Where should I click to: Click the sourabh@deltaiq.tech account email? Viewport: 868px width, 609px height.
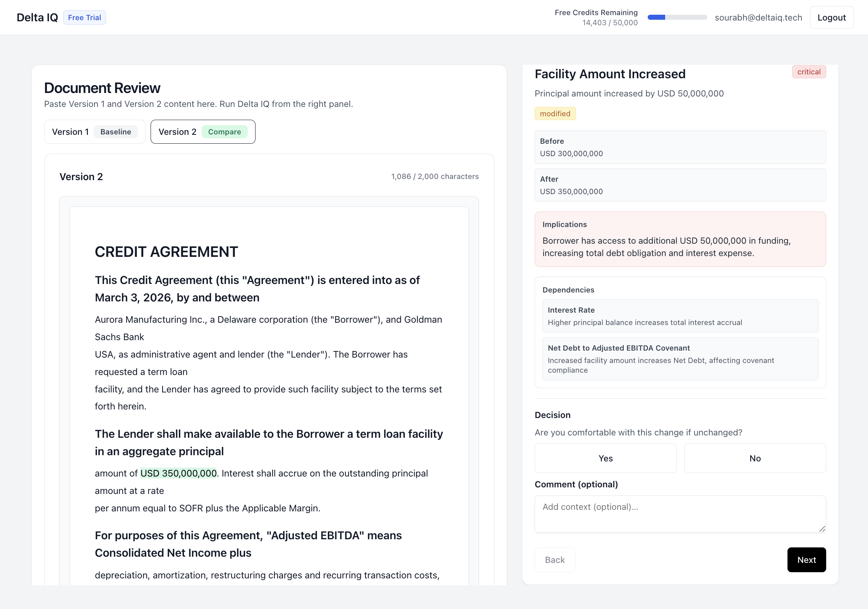point(758,17)
